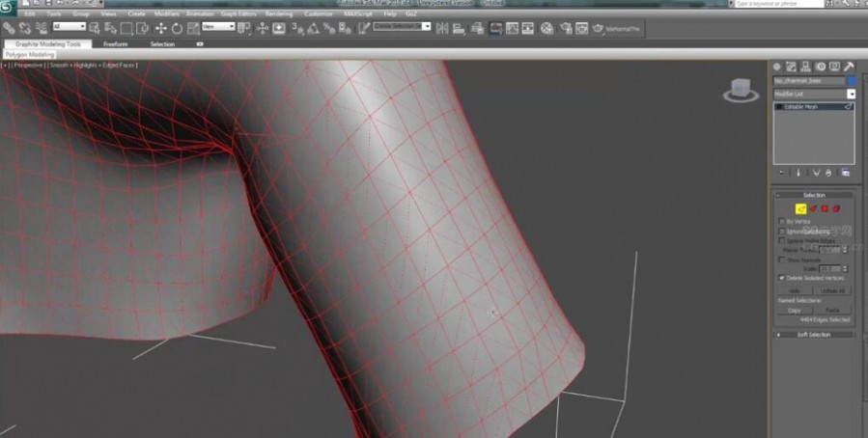This screenshot has width=868, height=438.
Task: Click the Edit Named Selection Sets icon
Action: tap(363, 28)
